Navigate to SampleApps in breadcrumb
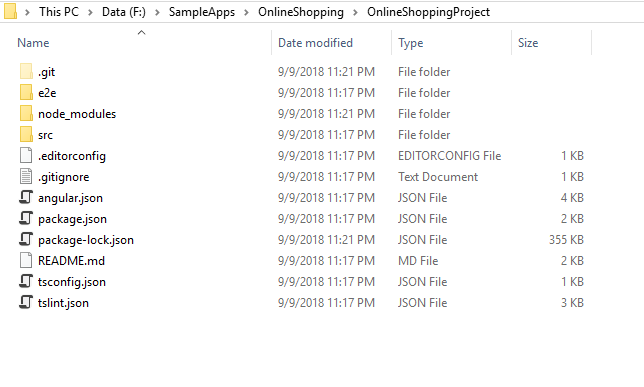The height and width of the screenshot is (387, 644). [x=202, y=12]
